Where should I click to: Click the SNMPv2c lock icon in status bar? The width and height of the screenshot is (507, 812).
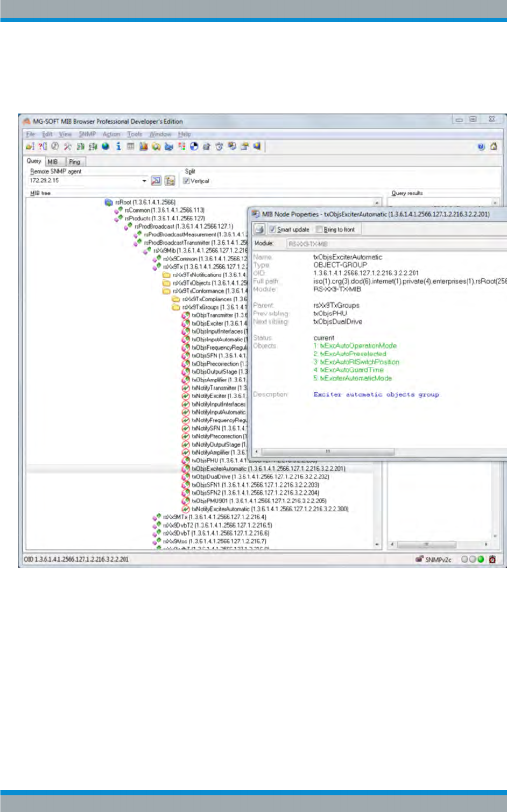(419, 559)
